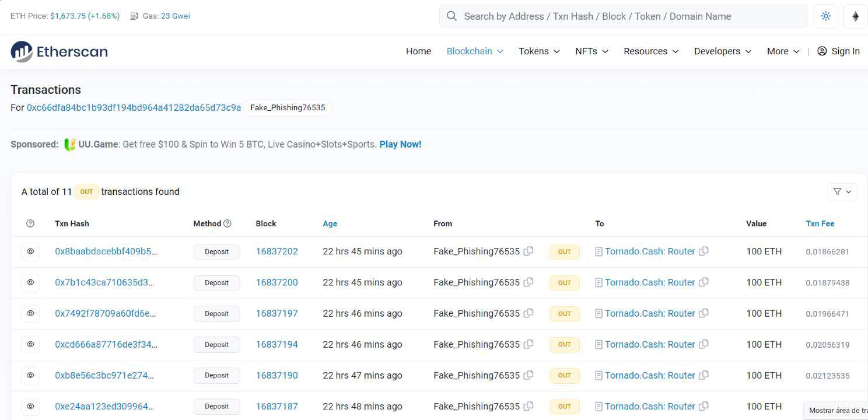Open the address link 0xc66dfa84bc1b93df...
868x420 pixels.
point(134,107)
